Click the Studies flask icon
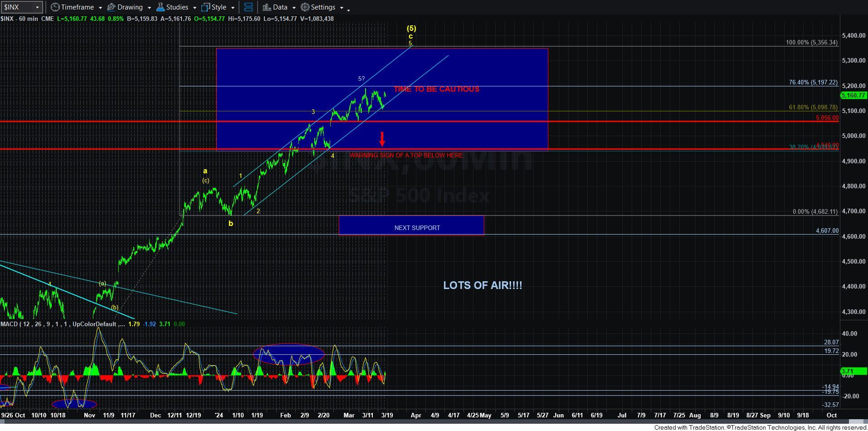The width and height of the screenshot is (868, 431). [160, 7]
